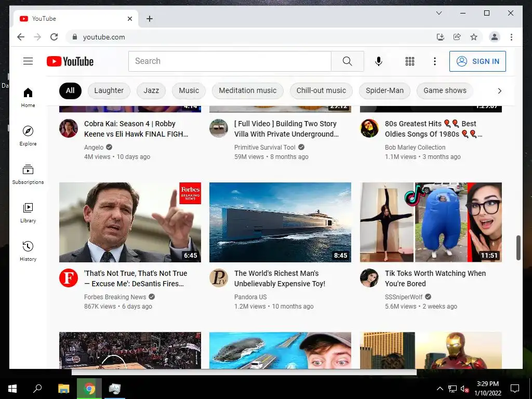Open the Bob Marley Collection avatar
The image size is (532, 399).
point(369,128)
